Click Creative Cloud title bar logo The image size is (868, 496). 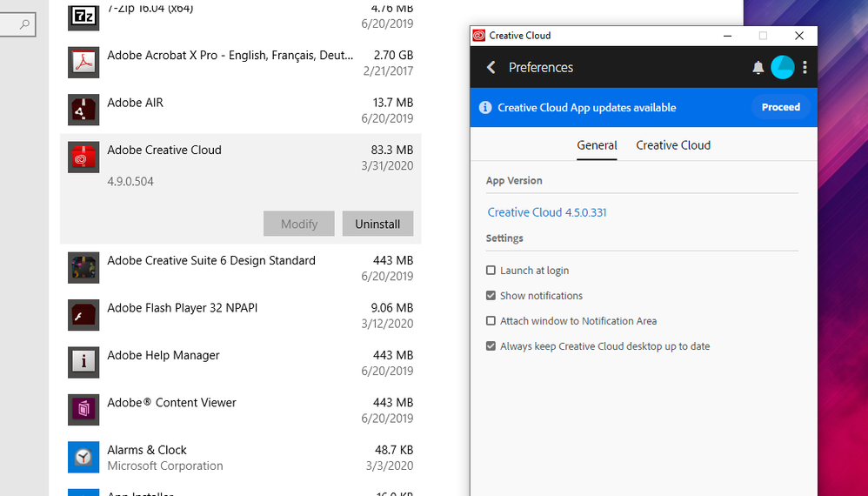coord(479,36)
